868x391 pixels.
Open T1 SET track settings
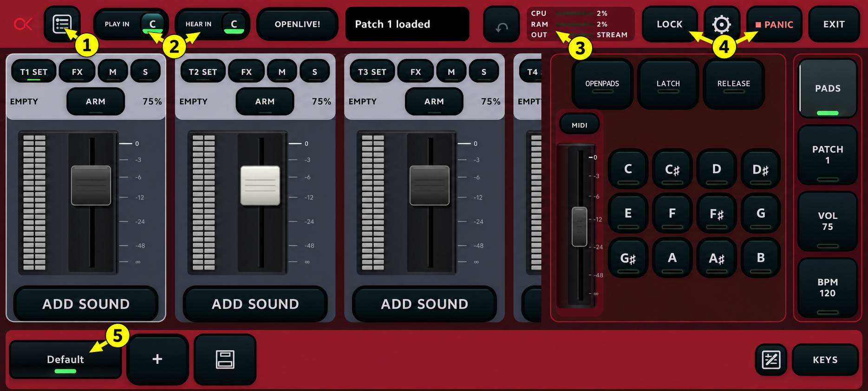coord(34,72)
